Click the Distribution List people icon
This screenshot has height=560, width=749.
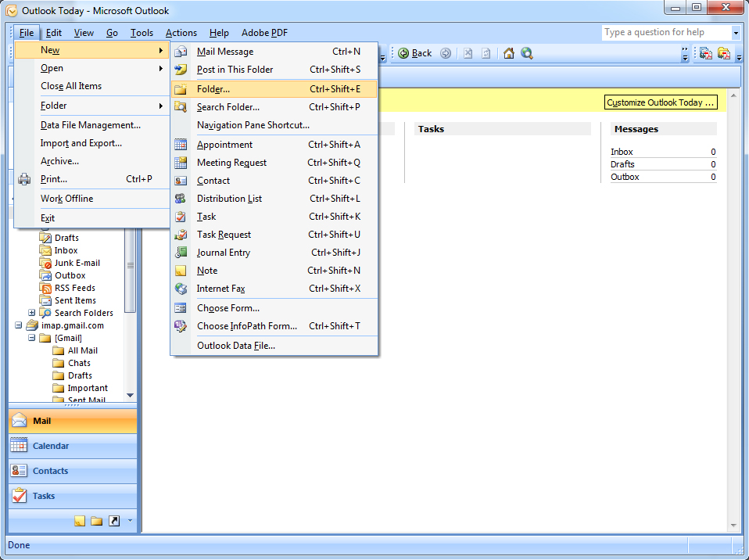point(181,199)
